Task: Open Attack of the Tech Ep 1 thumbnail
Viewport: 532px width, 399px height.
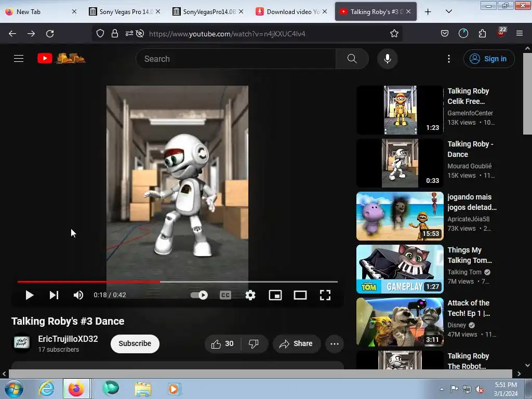Action: click(x=400, y=322)
